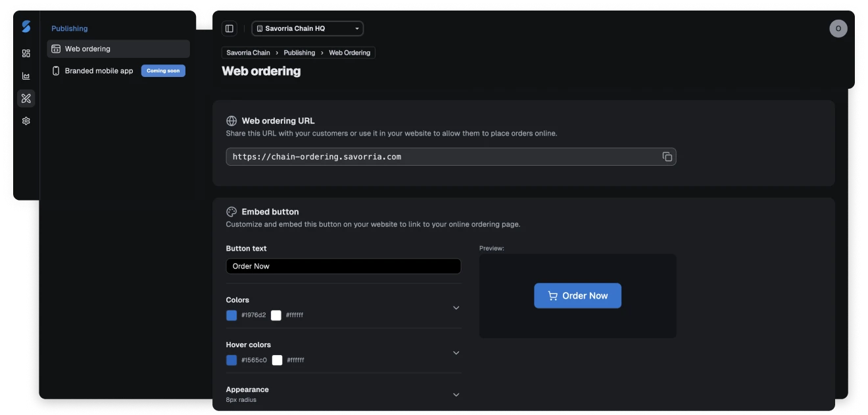Image resolution: width=868 pixels, height=415 pixels.
Task: Click the blue #1976d2 color swatch
Action: click(231, 315)
